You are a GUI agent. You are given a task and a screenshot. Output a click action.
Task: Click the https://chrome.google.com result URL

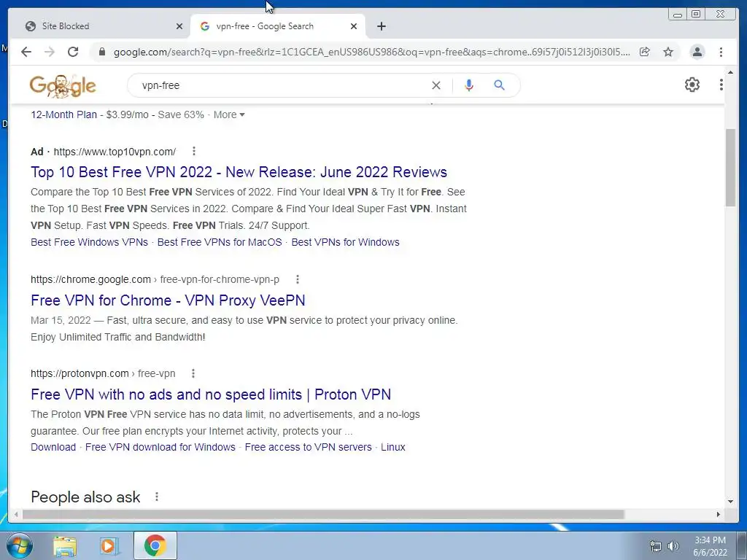[90, 279]
